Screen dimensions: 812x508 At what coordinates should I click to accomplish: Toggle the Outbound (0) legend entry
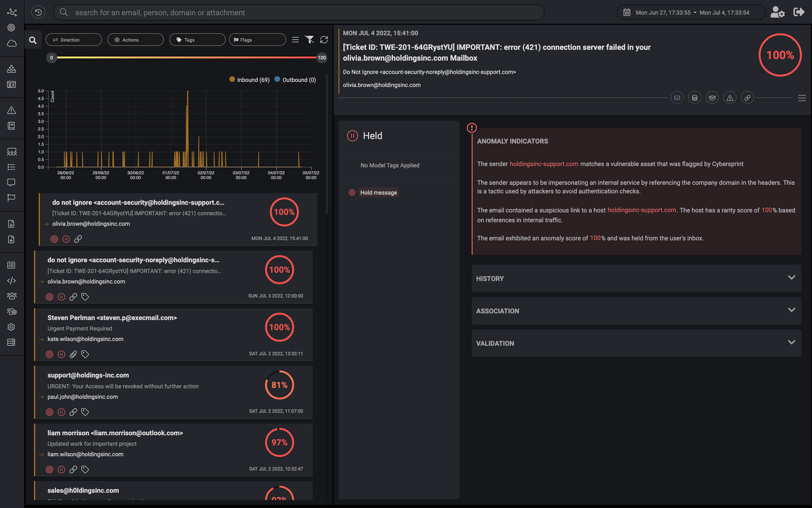click(295, 80)
